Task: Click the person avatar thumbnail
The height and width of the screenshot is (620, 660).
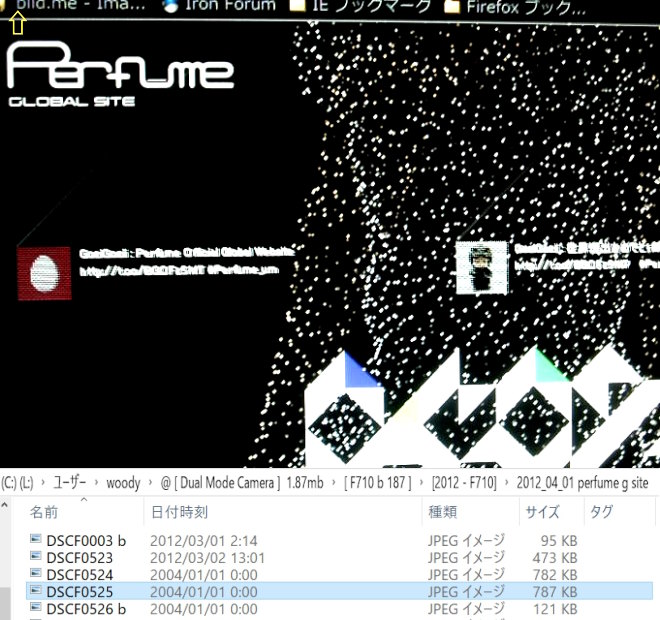Action: click(x=482, y=268)
